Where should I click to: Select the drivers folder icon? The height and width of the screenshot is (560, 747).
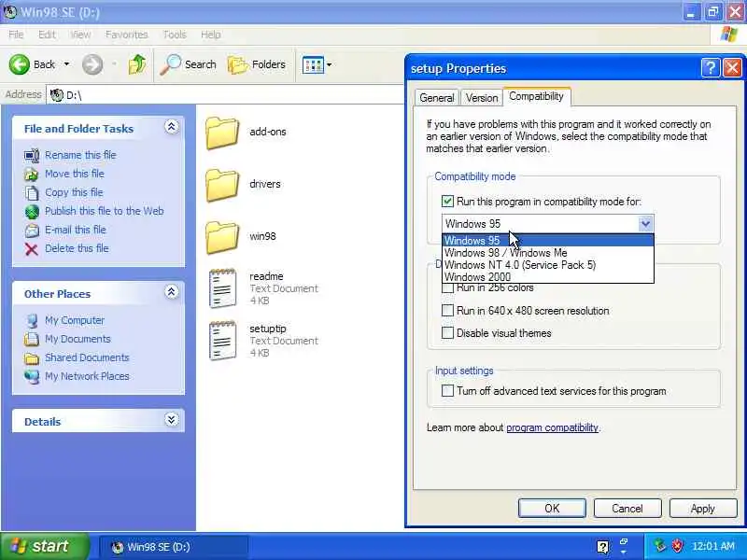click(x=222, y=185)
